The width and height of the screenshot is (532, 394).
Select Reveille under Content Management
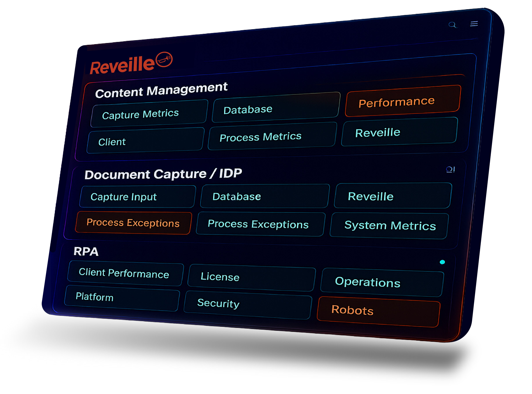click(399, 132)
